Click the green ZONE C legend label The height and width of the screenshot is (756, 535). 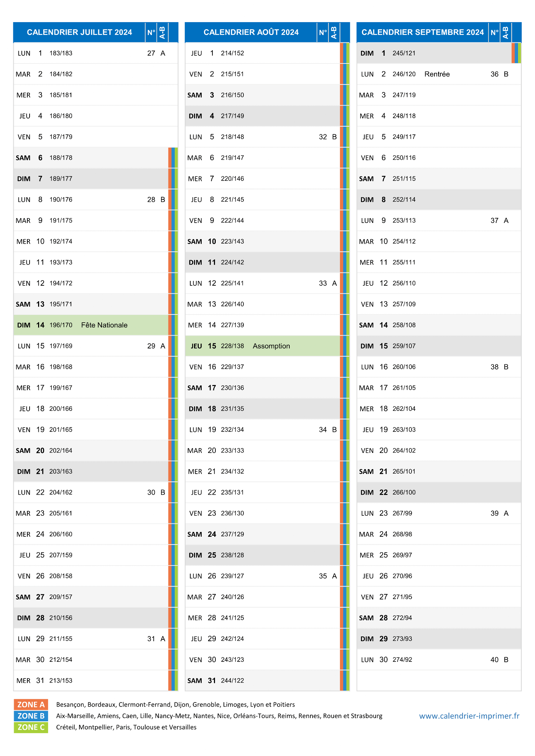(31, 727)
